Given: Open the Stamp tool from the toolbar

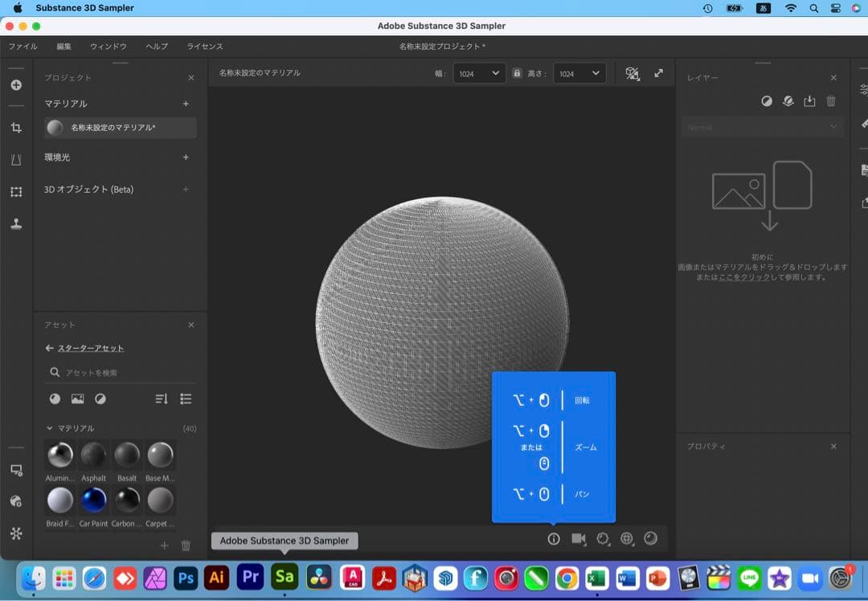Looking at the screenshot, I should coord(16,223).
